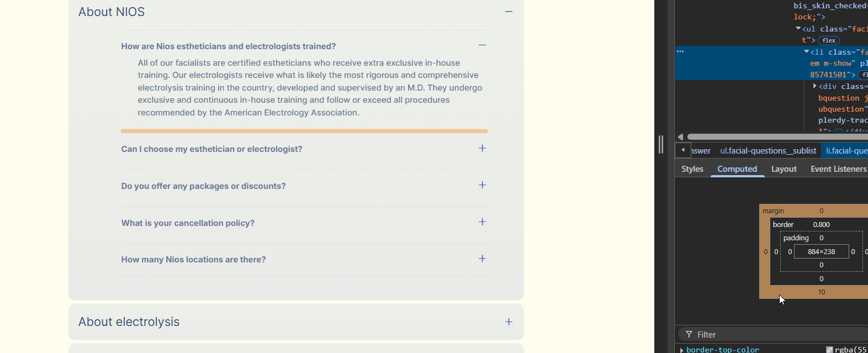
Task: Expand cancellation policy plus icon
Action: (482, 222)
